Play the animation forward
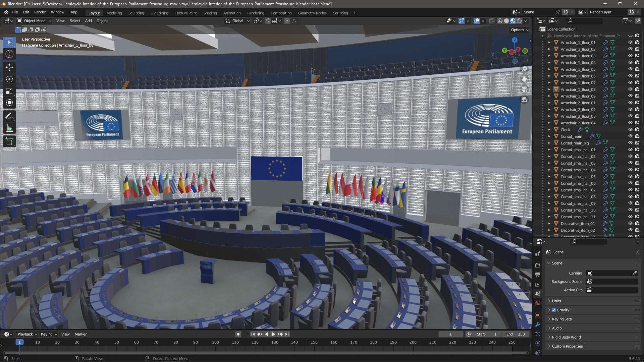This screenshot has width=644, height=362. tap(273, 334)
